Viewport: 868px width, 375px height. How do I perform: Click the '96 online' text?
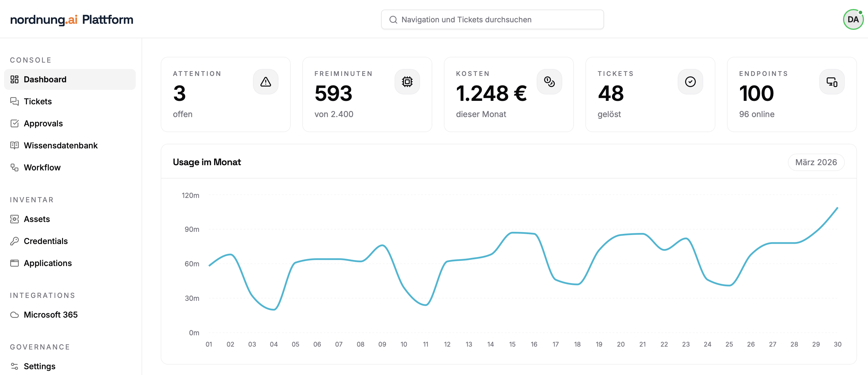757,114
